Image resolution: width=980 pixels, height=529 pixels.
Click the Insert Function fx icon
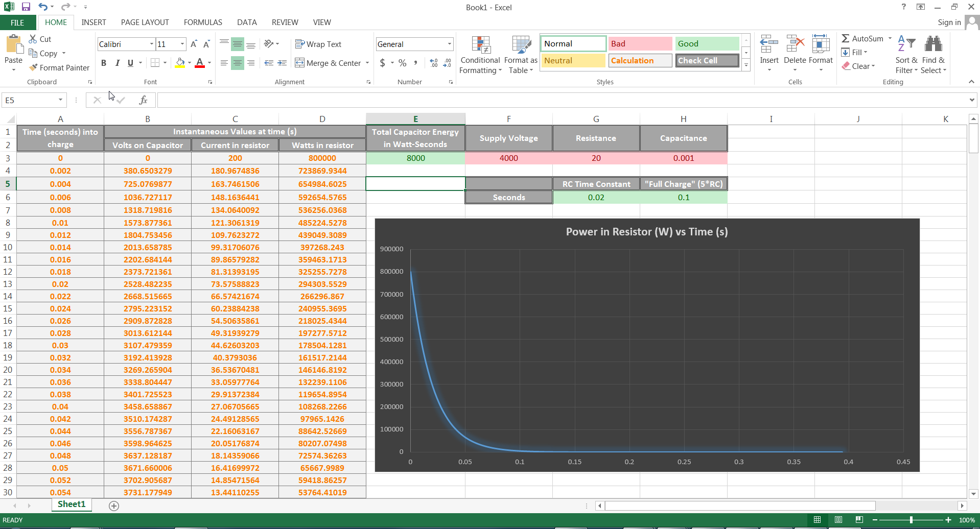[143, 100]
